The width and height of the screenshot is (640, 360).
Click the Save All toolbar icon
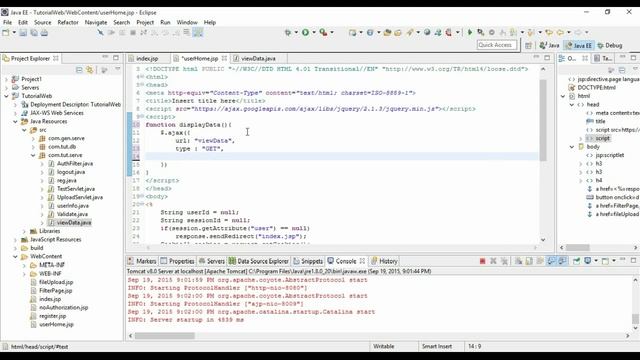point(33,32)
